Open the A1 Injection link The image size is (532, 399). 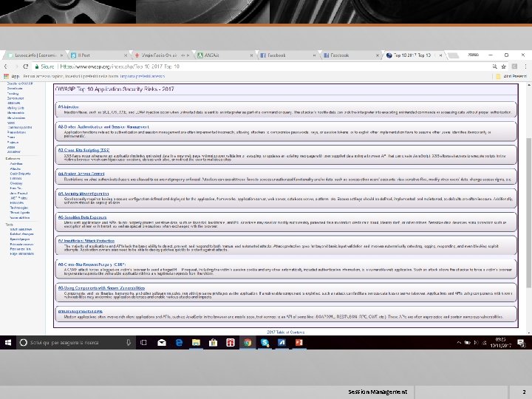coord(69,106)
